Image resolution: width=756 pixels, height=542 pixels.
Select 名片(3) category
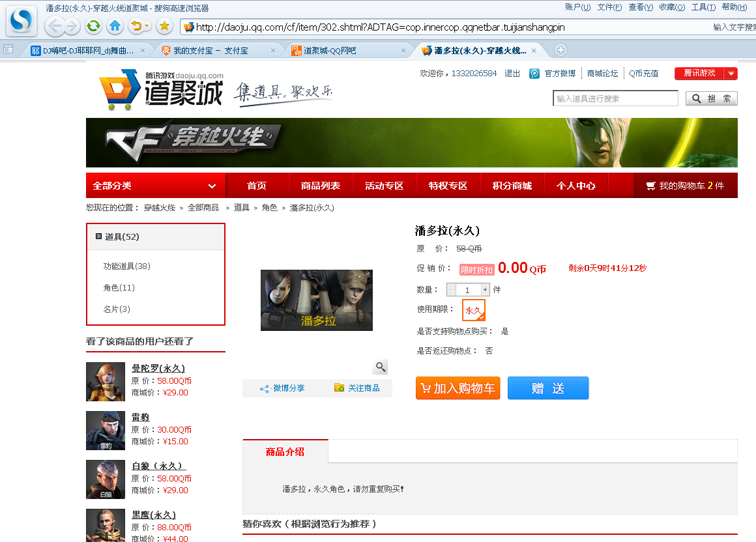click(x=117, y=309)
